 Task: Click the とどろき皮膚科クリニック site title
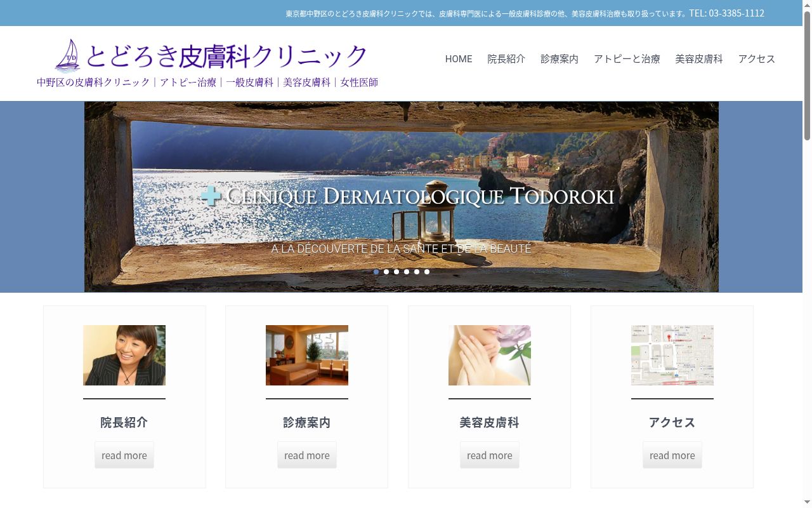pos(226,56)
